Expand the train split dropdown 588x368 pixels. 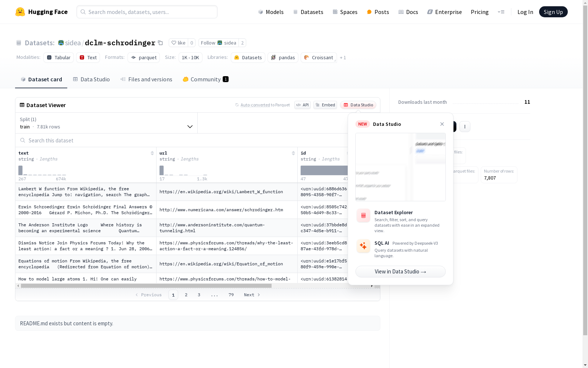(107, 123)
